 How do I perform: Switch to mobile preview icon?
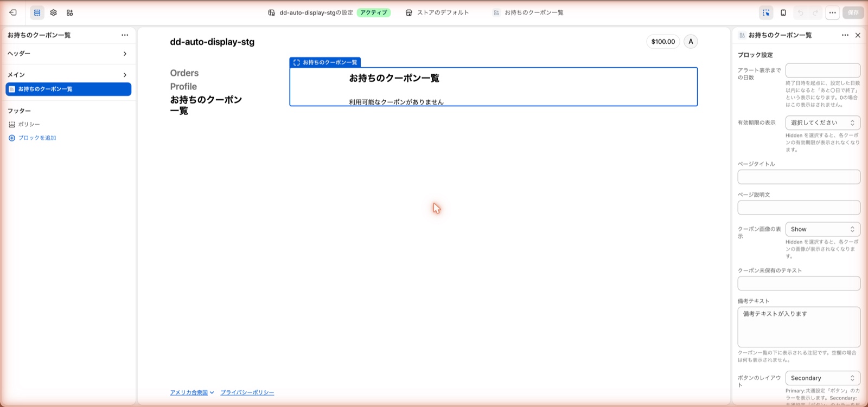tap(783, 12)
